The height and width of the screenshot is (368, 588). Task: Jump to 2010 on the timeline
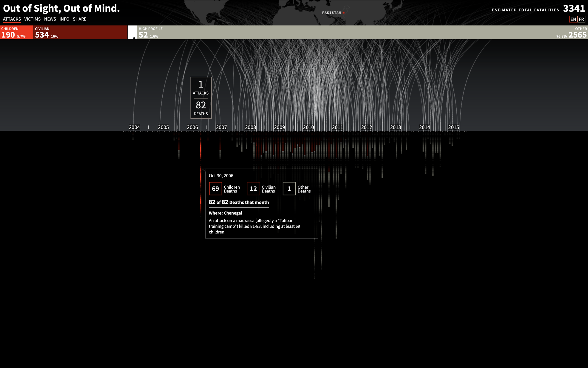click(308, 127)
